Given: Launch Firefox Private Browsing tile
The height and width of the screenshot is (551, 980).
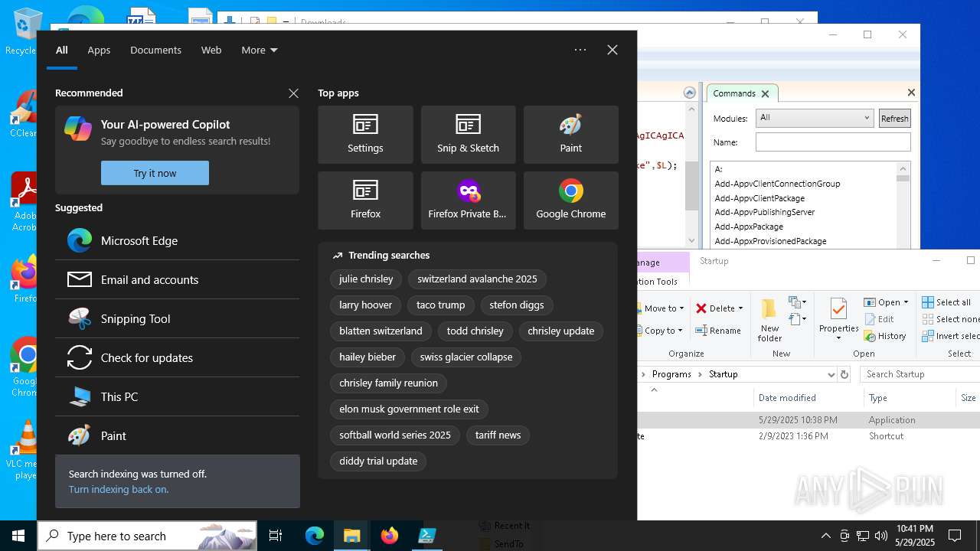Looking at the screenshot, I should 468,201.
